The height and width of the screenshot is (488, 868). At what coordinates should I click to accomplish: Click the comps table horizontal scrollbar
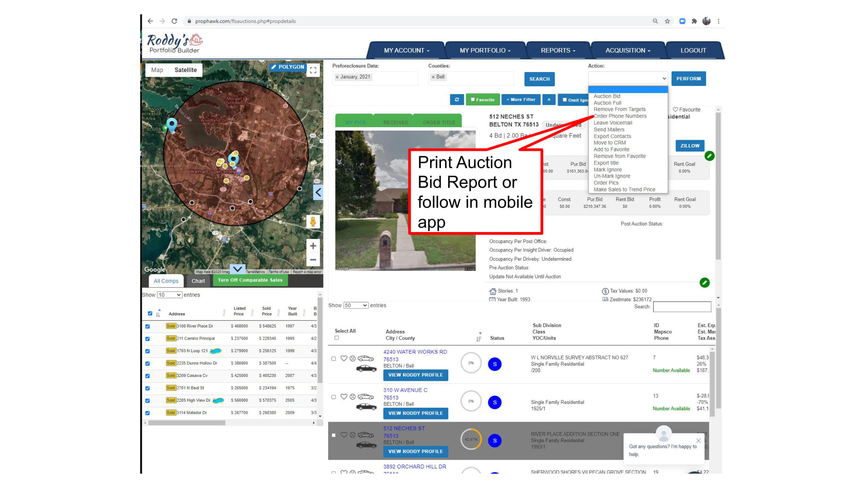click(x=187, y=422)
